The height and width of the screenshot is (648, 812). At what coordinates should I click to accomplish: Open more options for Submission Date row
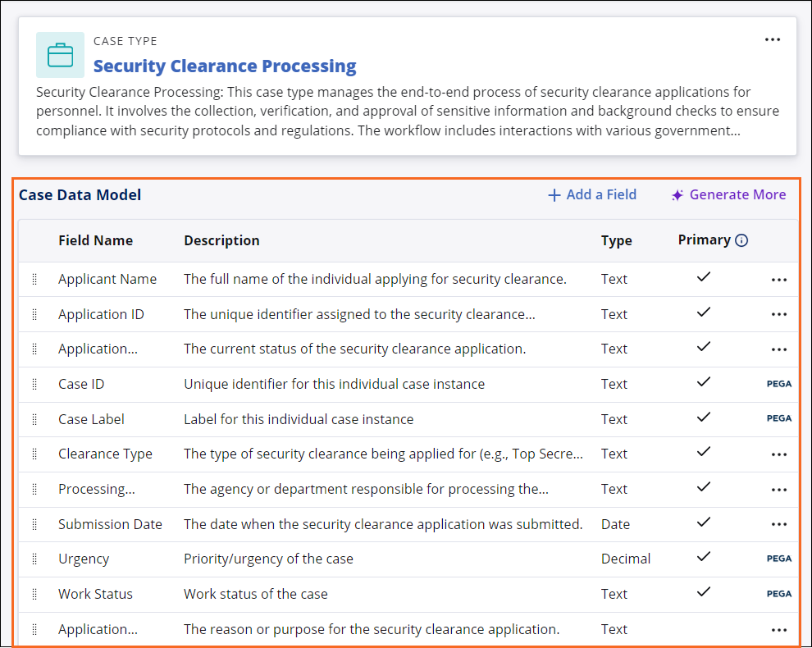click(x=778, y=524)
